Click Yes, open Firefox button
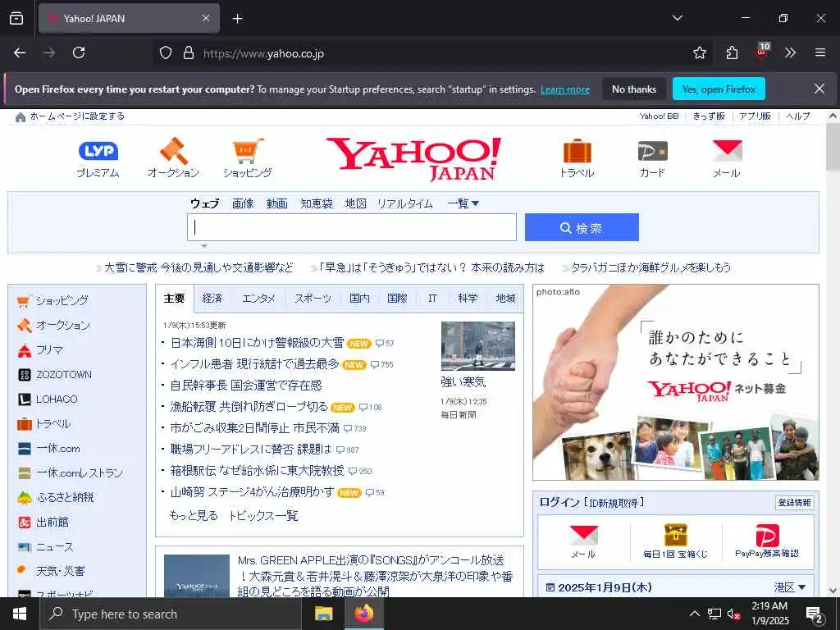Viewport: 840px width, 630px height. 719,89
